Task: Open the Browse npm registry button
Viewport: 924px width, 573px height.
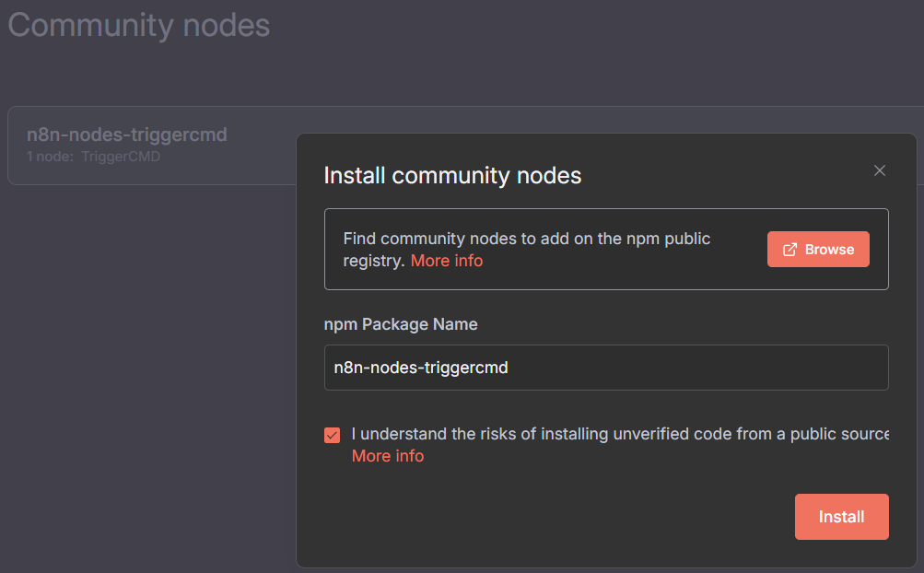Action: [818, 250]
